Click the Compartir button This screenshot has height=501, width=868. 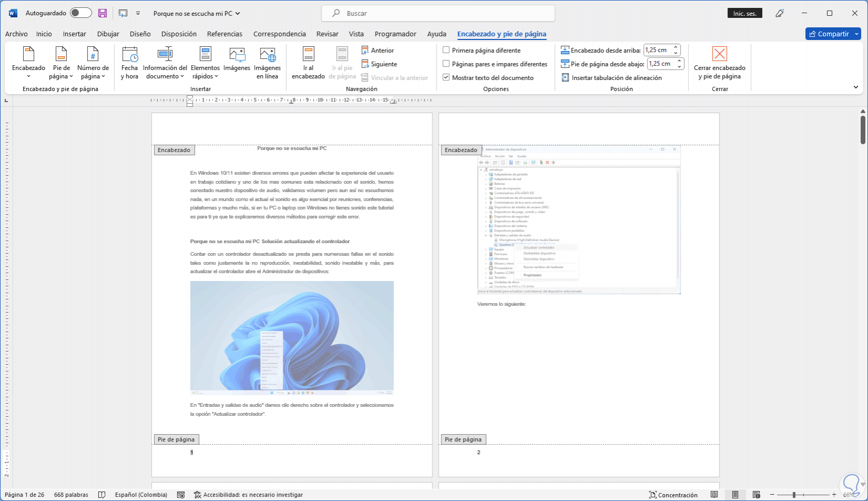coord(829,34)
